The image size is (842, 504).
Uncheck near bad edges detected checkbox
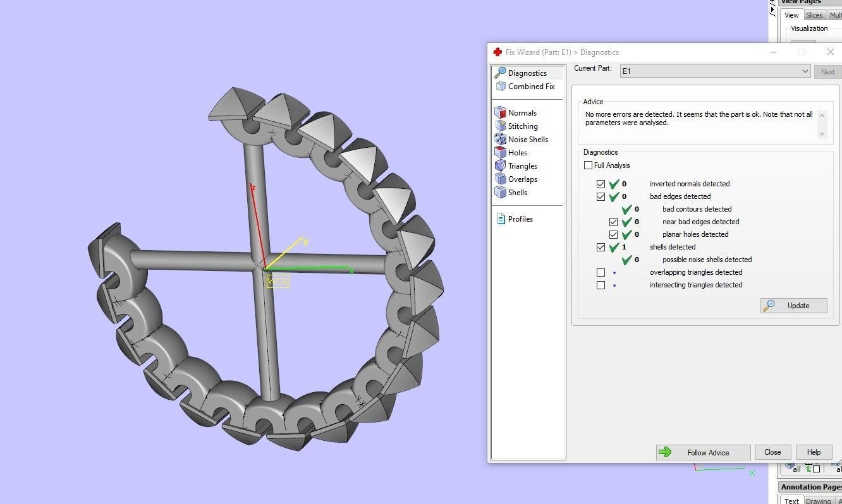tap(614, 222)
